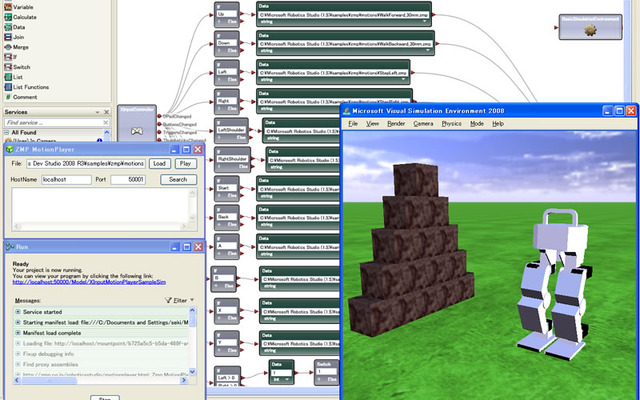This screenshot has height=400, width=640.
Task: Click the Visual Simulation Environment title icon
Action: pos(347,111)
